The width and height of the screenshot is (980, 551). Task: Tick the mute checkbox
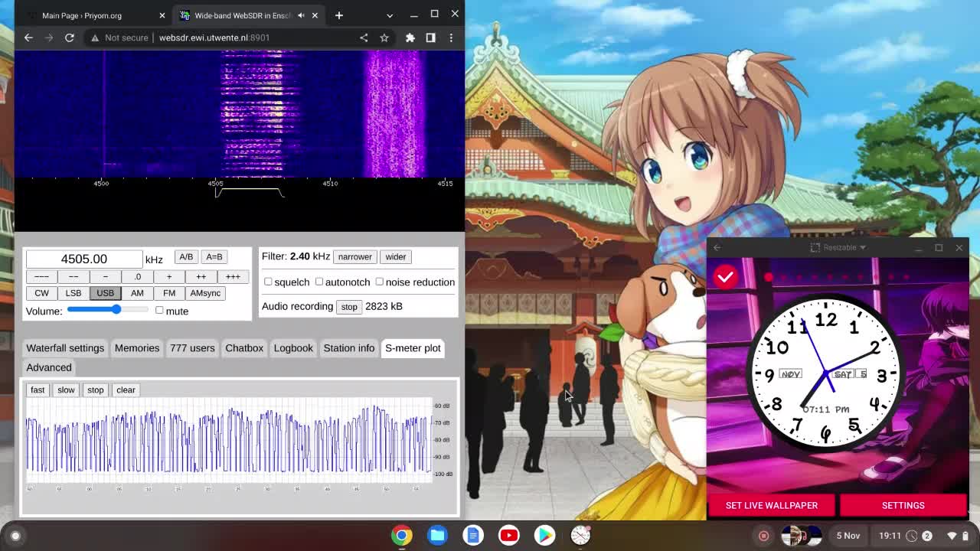coord(159,311)
